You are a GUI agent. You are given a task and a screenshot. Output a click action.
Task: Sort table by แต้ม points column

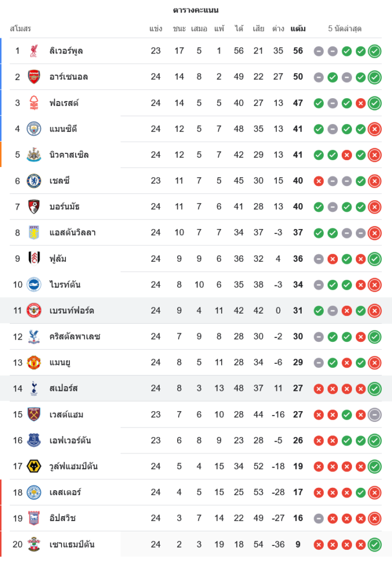[298, 29]
